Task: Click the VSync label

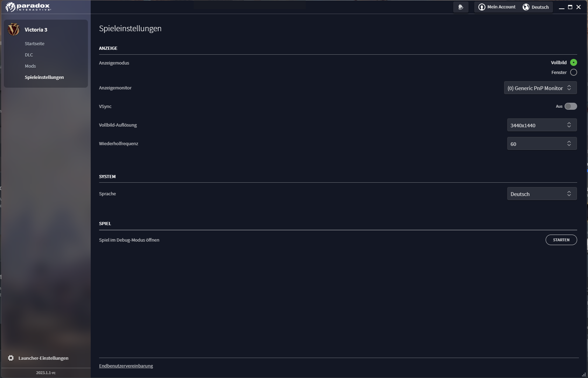Action: pos(105,106)
